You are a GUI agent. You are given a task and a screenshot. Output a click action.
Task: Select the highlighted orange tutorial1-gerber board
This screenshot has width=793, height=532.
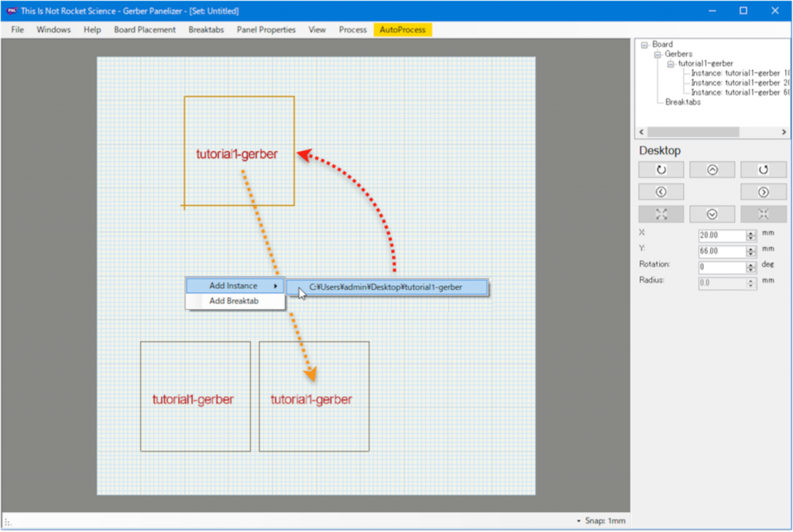pos(239,151)
